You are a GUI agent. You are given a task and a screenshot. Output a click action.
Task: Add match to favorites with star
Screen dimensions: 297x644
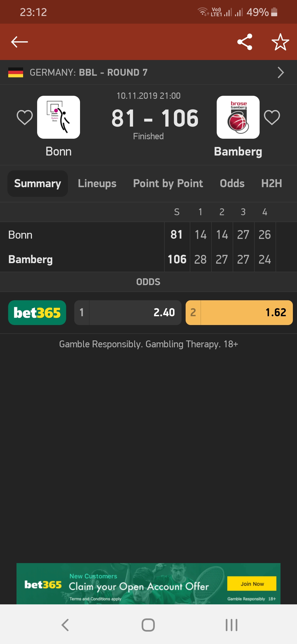(280, 42)
